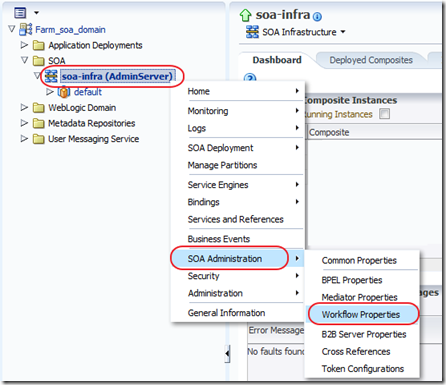446x385 pixels.
Task: Select the default partition label
Action: [88, 92]
